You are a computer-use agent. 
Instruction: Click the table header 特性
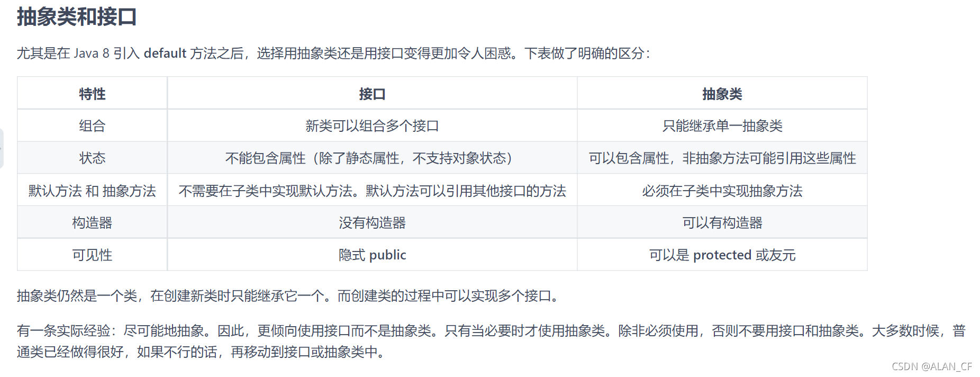pos(92,94)
